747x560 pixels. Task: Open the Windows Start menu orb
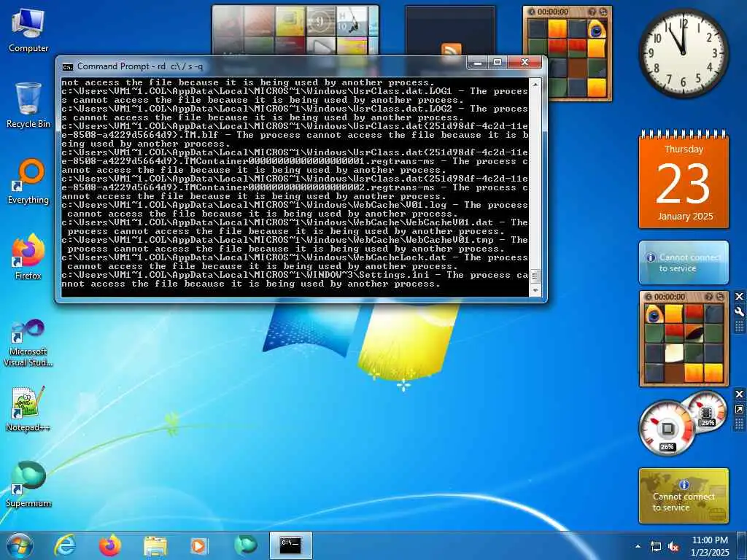pos(20,545)
